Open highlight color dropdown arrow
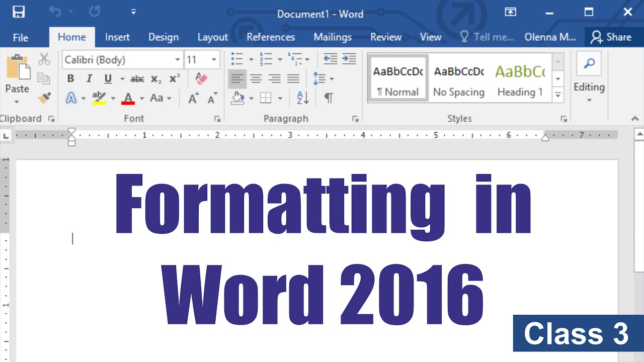 point(113,98)
